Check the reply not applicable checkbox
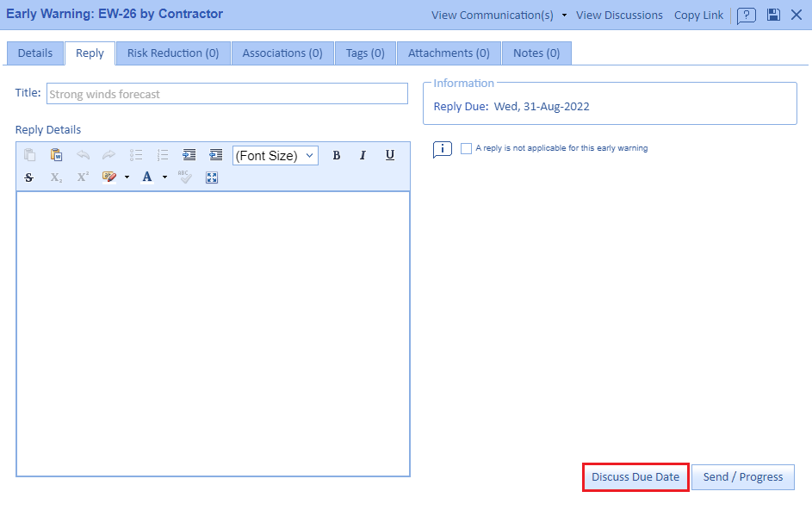812x510 pixels. (x=467, y=148)
